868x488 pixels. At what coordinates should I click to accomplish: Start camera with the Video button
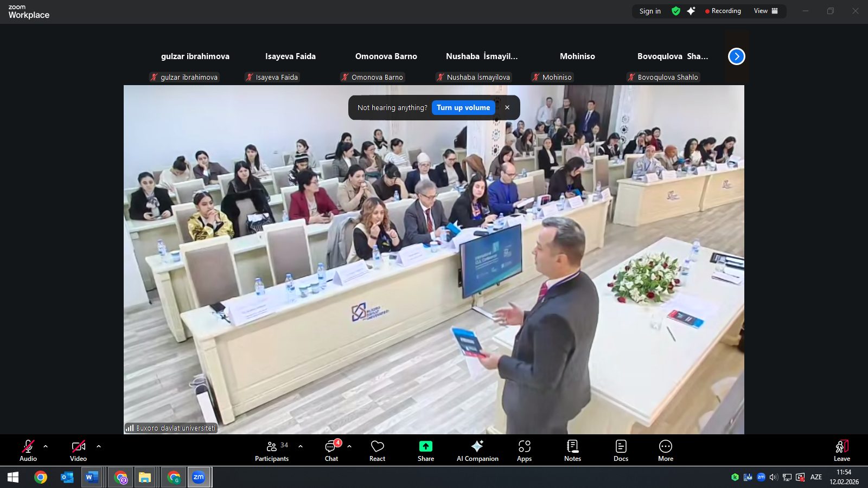pos(78,451)
